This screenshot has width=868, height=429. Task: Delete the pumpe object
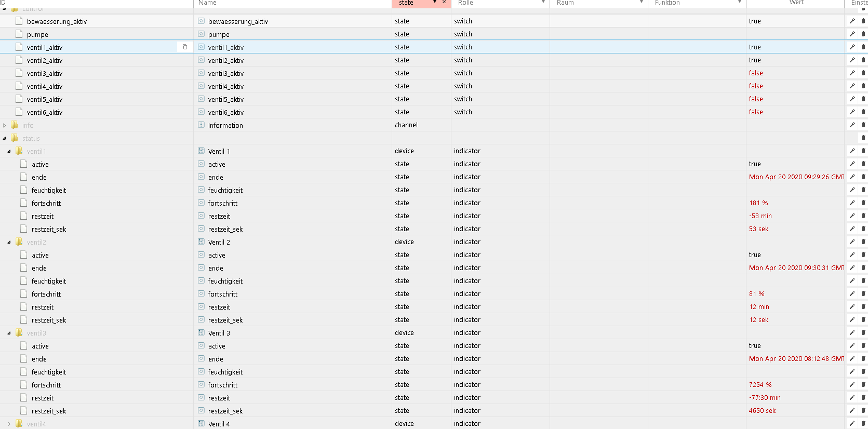[863, 34]
